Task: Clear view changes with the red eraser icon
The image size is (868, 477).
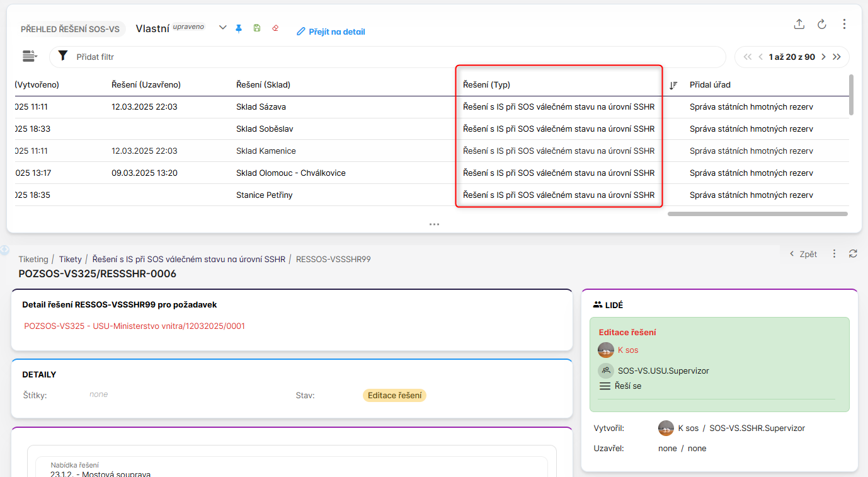Action: pos(275,28)
